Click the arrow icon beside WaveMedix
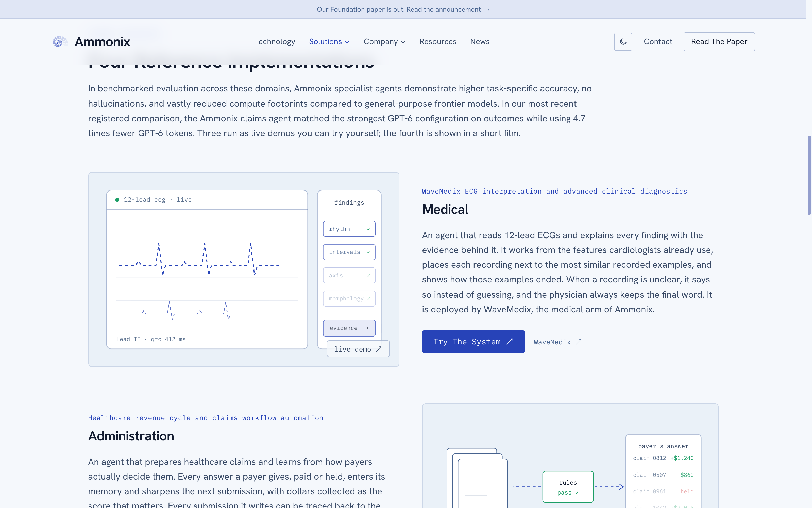This screenshot has width=812, height=508. point(579,342)
